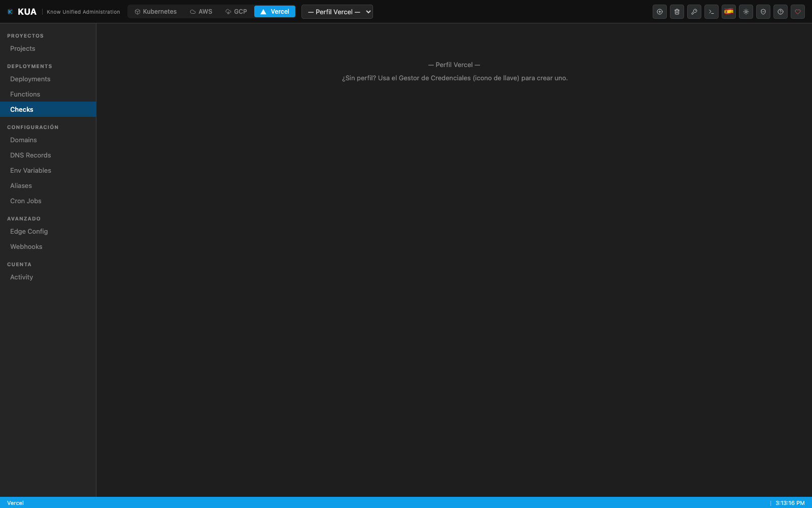Screen dimensions: 812x508
Task: Select Checks in the sidebar
Action: [x=48, y=109]
